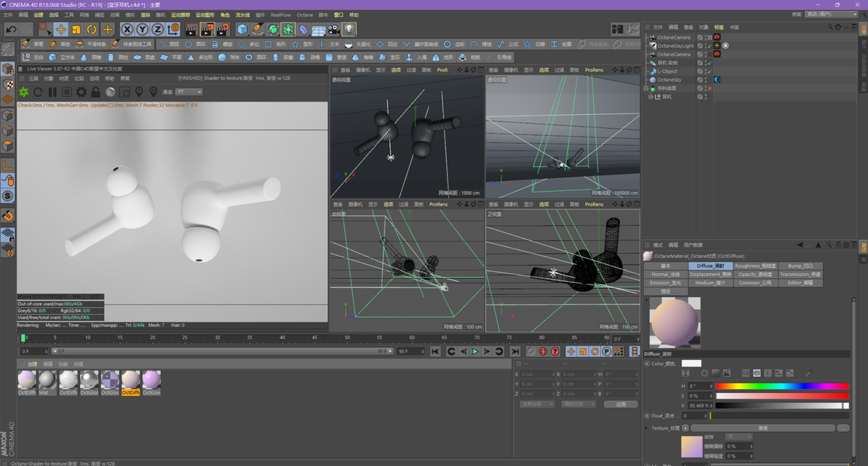Collapse the material preview triangle
The height and width of the screenshot is (466, 868).
[x=647, y=300]
